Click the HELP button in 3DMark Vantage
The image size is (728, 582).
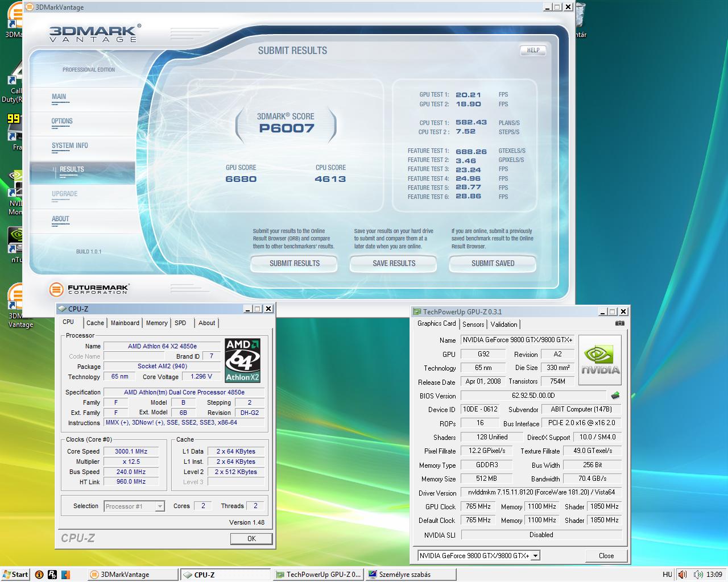[x=533, y=50]
